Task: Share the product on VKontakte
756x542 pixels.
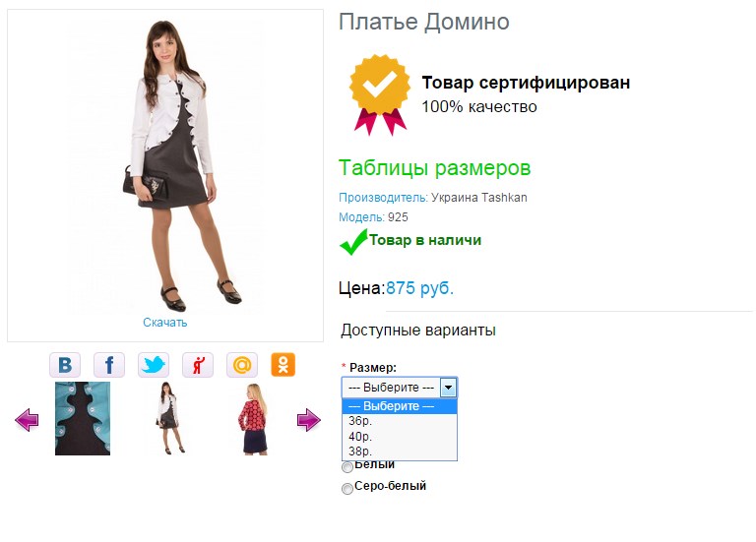Action: [65, 365]
